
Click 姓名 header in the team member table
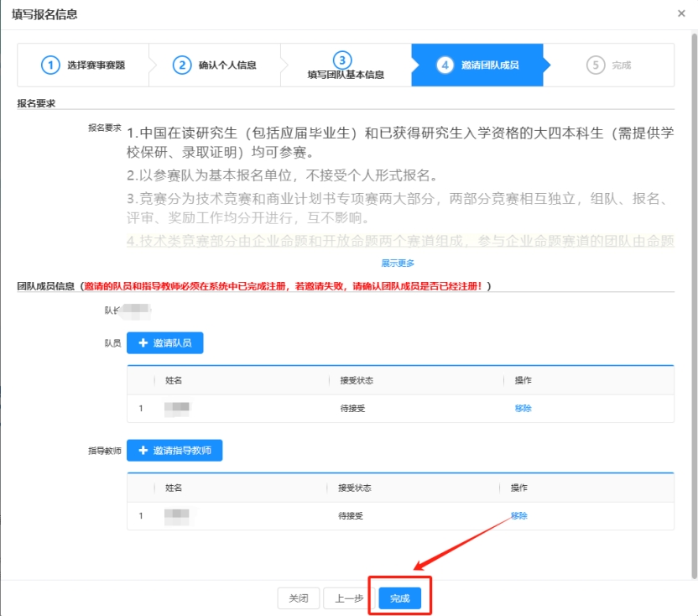click(x=174, y=380)
